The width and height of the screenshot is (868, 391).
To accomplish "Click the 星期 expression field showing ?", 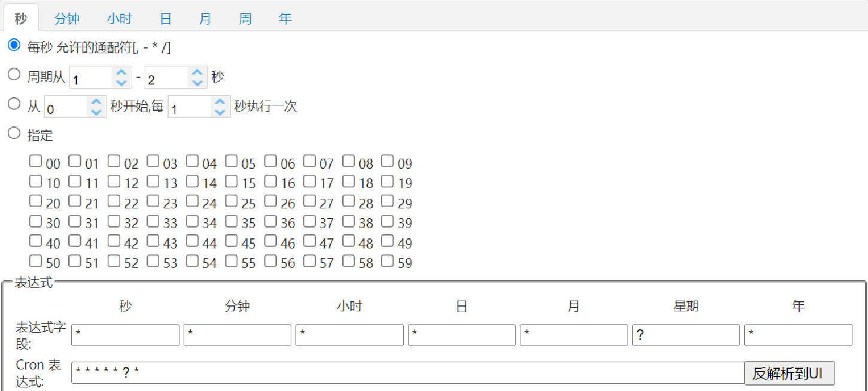I will pos(686,335).
